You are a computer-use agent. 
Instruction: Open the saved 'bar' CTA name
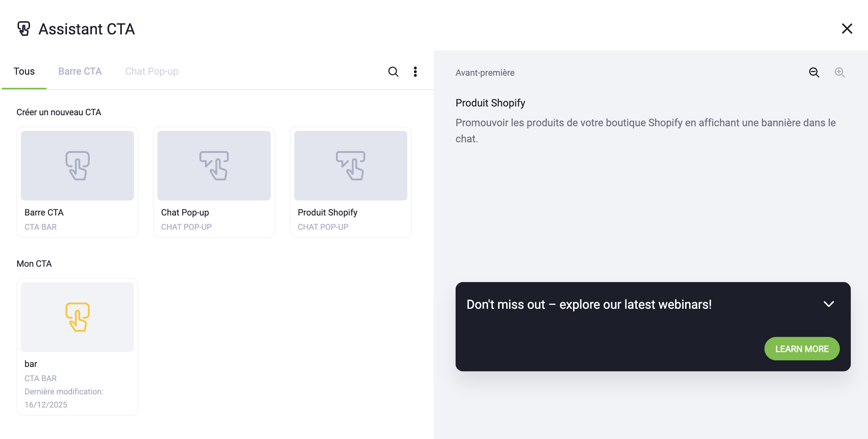tap(31, 364)
